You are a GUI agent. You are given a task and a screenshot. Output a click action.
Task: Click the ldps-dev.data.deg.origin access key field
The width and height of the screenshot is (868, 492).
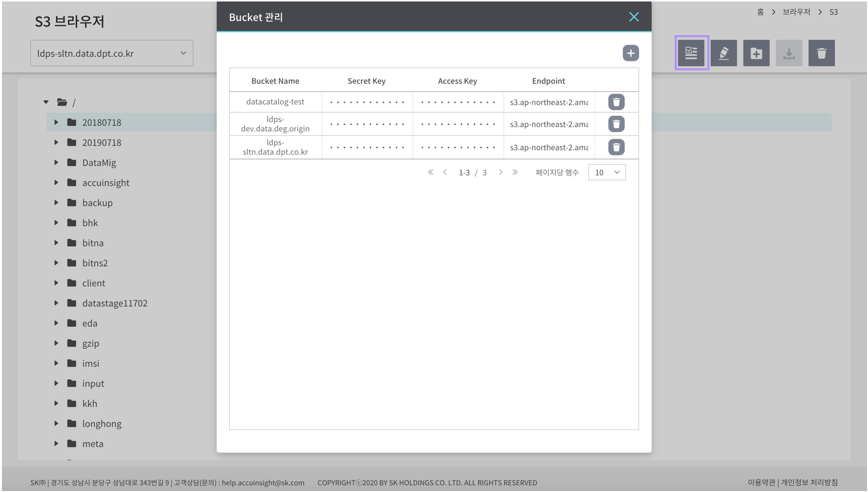(x=458, y=124)
